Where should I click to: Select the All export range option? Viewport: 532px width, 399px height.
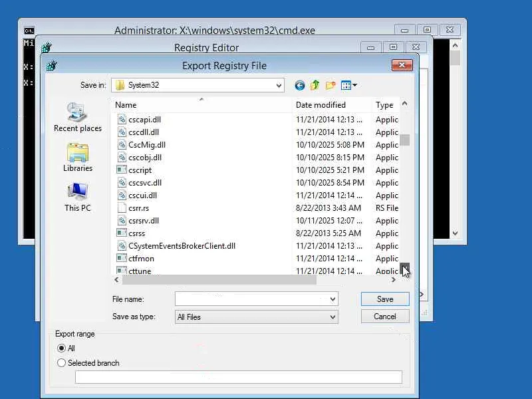pos(61,348)
